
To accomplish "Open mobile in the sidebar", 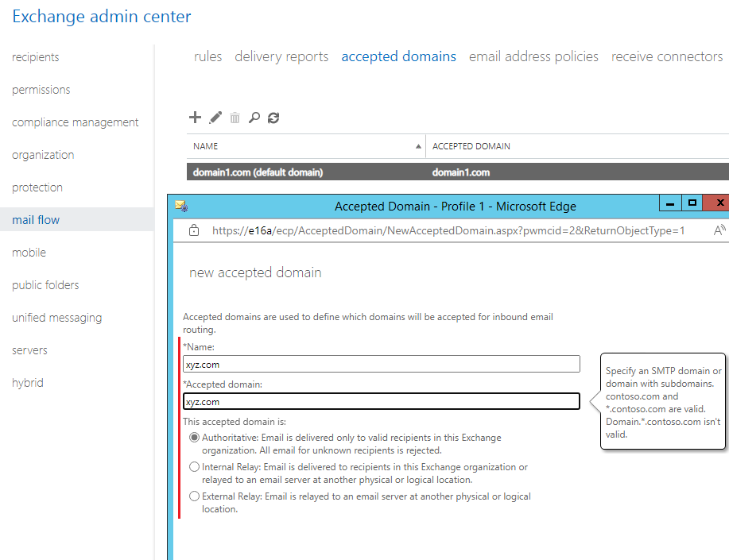I will pos(29,253).
